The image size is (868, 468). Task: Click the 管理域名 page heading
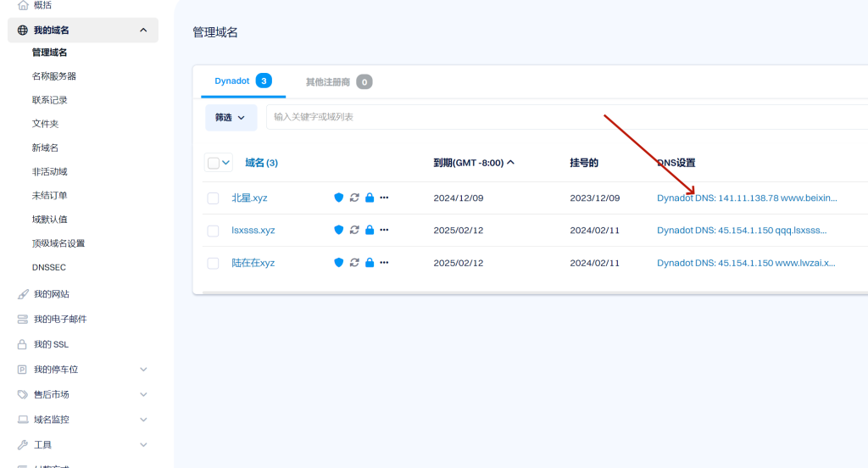pyautogui.click(x=214, y=32)
